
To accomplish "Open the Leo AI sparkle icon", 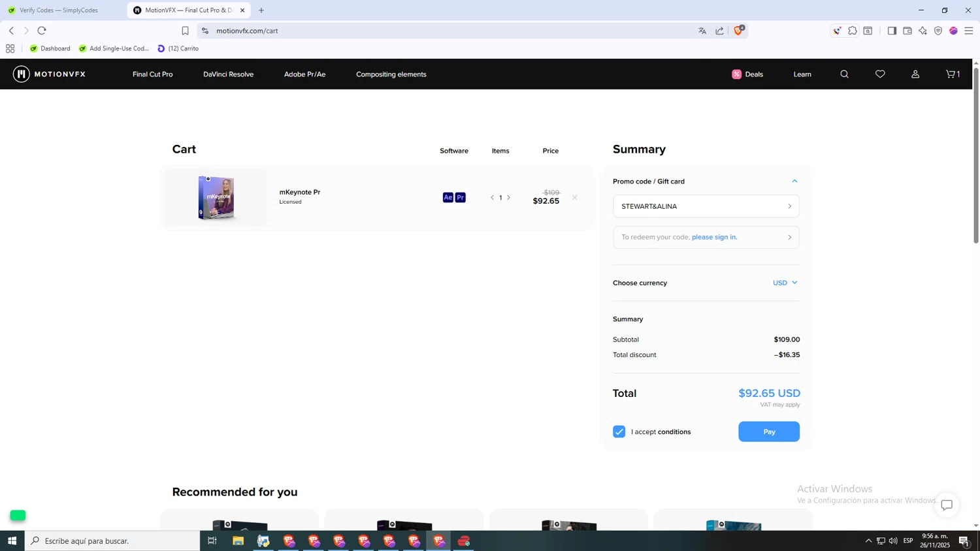I will click(x=923, y=31).
